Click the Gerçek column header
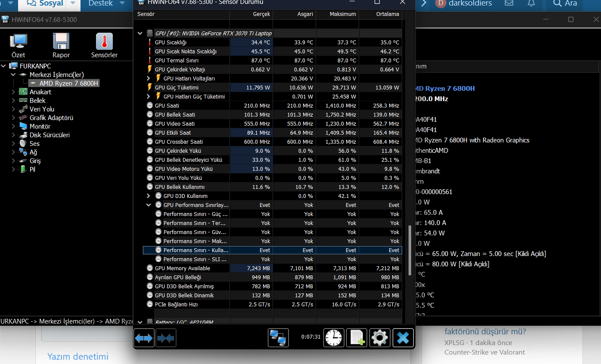601x364 pixels. 251,14
